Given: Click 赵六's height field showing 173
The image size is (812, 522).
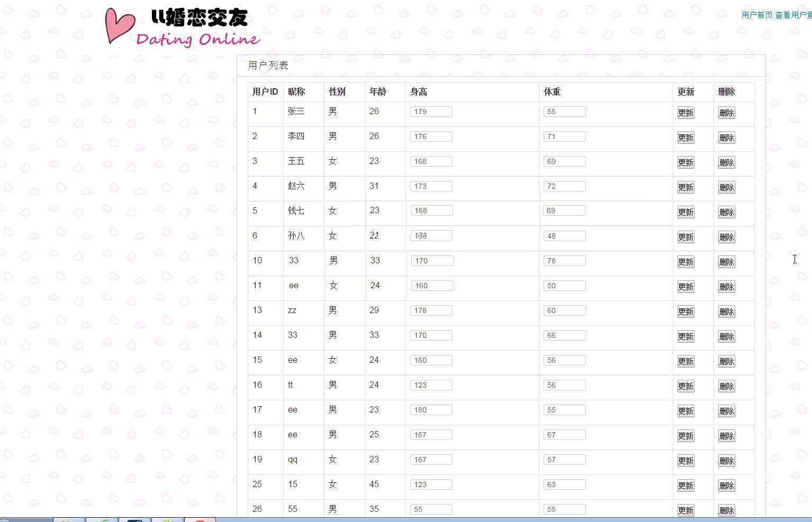Looking at the screenshot, I should (x=431, y=186).
